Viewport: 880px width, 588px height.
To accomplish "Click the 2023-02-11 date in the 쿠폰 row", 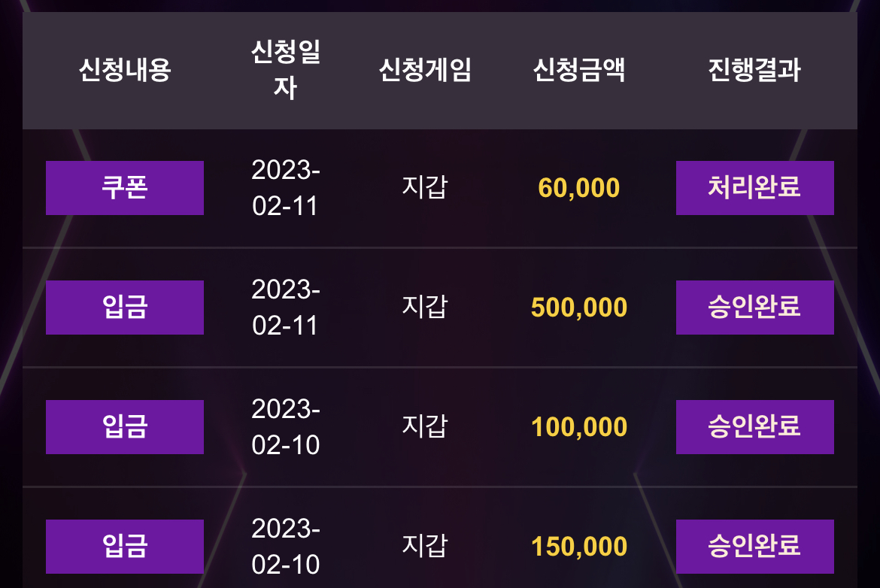I will point(286,188).
